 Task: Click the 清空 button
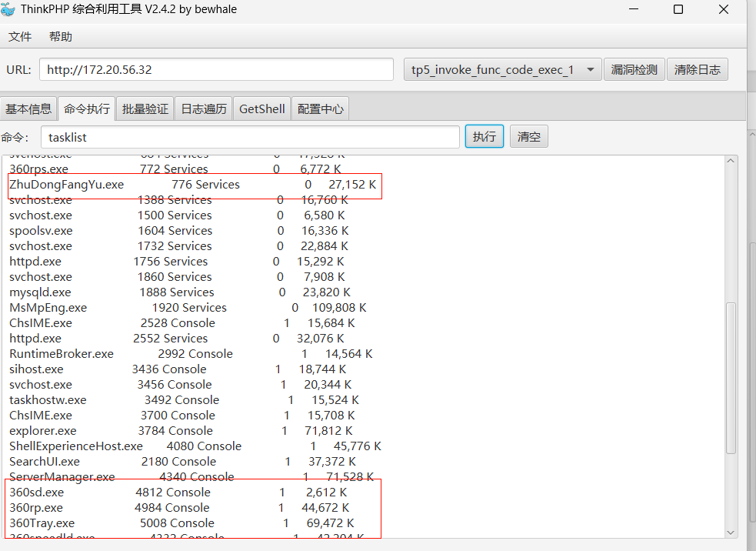pyautogui.click(x=528, y=137)
